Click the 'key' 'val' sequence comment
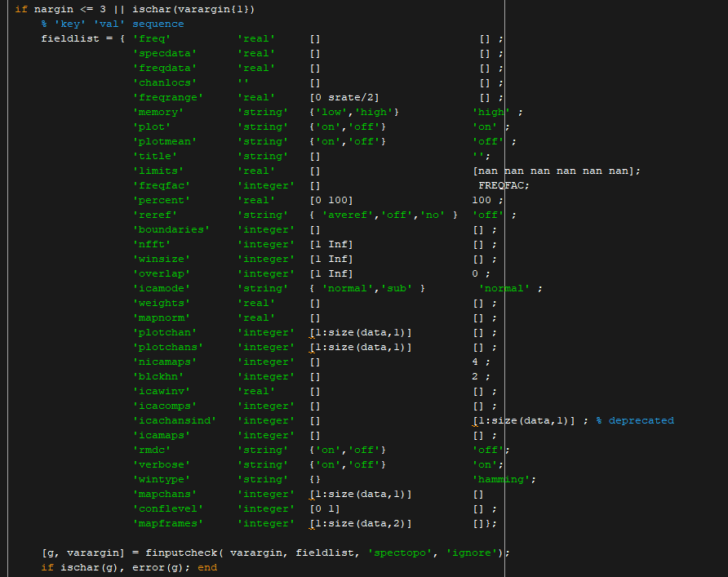 (x=113, y=24)
